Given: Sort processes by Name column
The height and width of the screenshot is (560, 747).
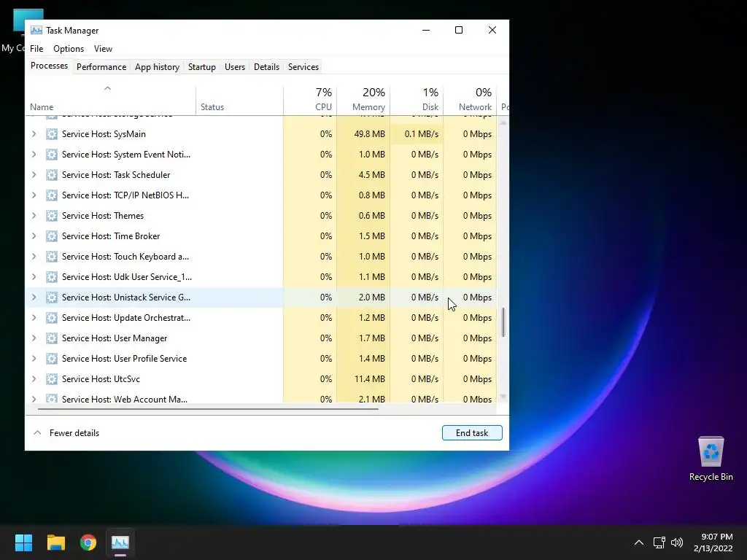Looking at the screenshot, I should pyautogui.click(x=110, y=99).
